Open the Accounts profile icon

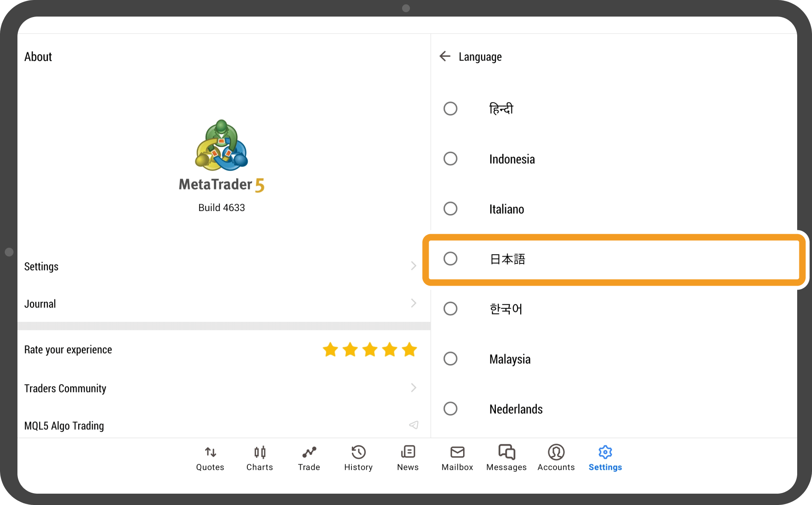[x=556, y=452]
